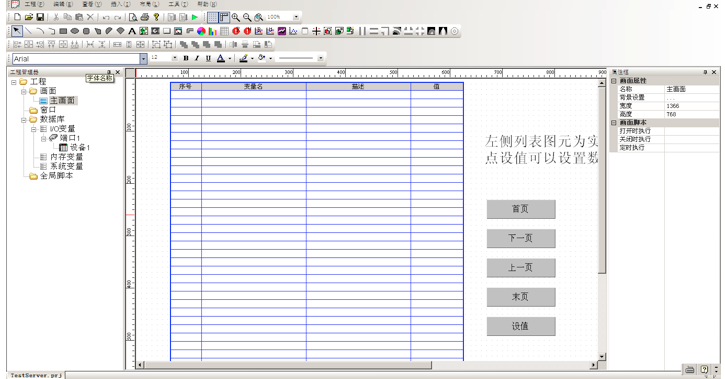
Task: Click the zoom out magnifier icon
Action: coord(247,18)
